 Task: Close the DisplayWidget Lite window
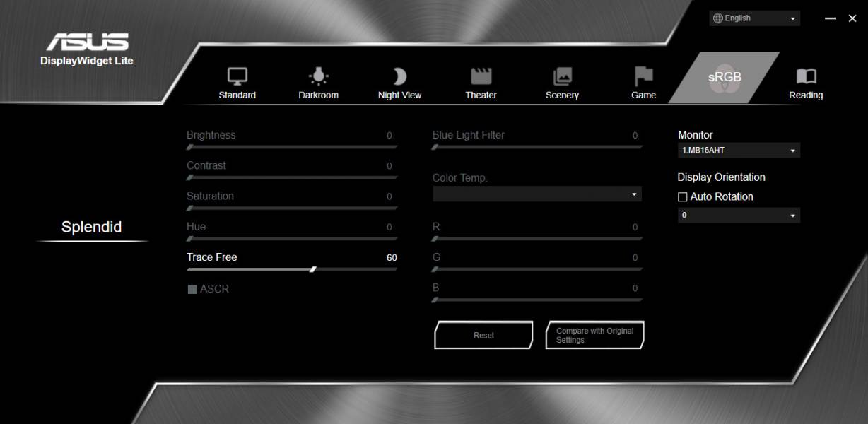point(852,18)
